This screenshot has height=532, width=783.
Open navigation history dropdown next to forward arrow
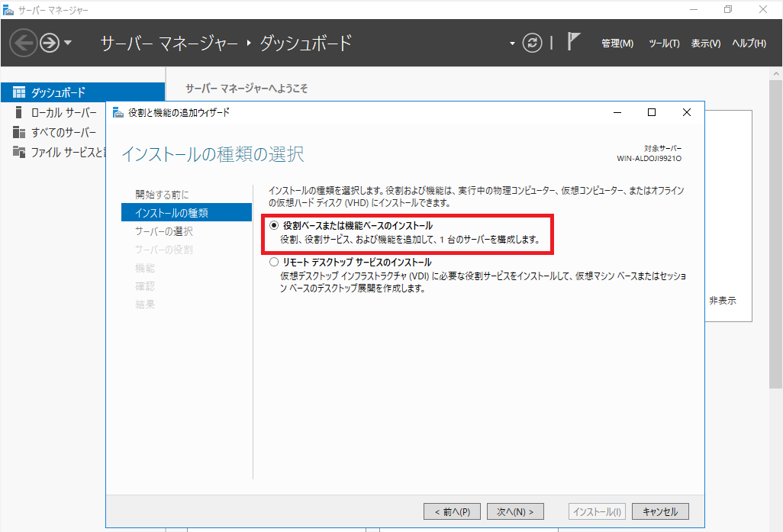68,43
